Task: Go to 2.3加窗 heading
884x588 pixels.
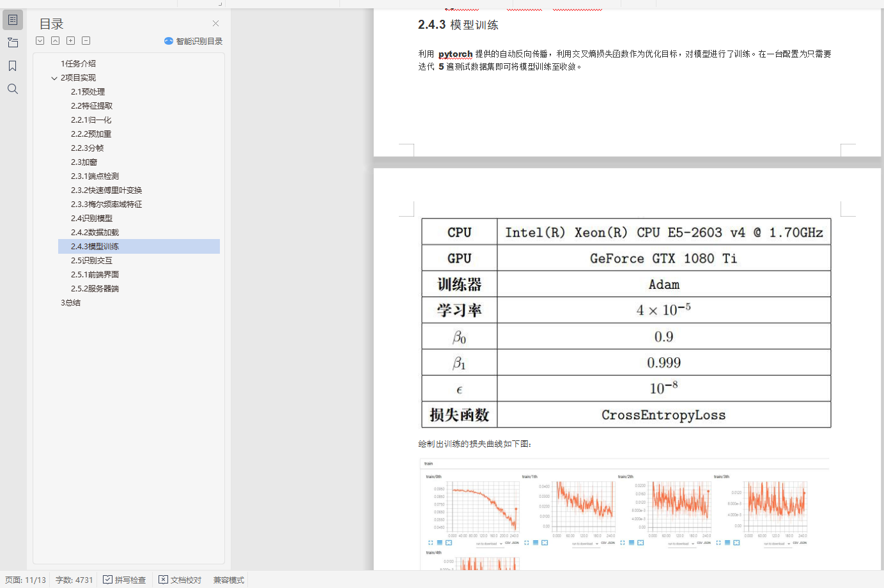Action: pyautogui.click(x=84, y=162)
